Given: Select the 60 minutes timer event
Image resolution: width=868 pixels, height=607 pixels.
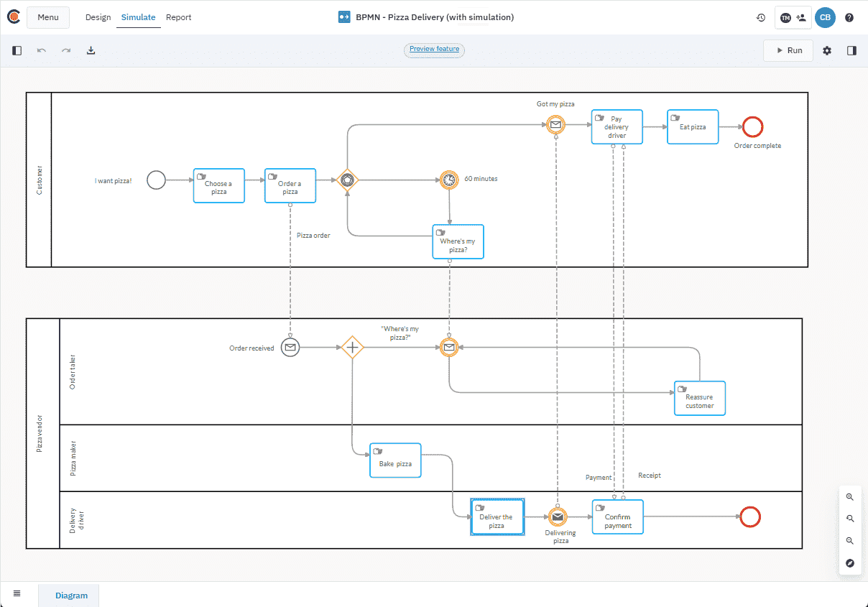Looking at the screenshot, I should (x=449, y=180).
